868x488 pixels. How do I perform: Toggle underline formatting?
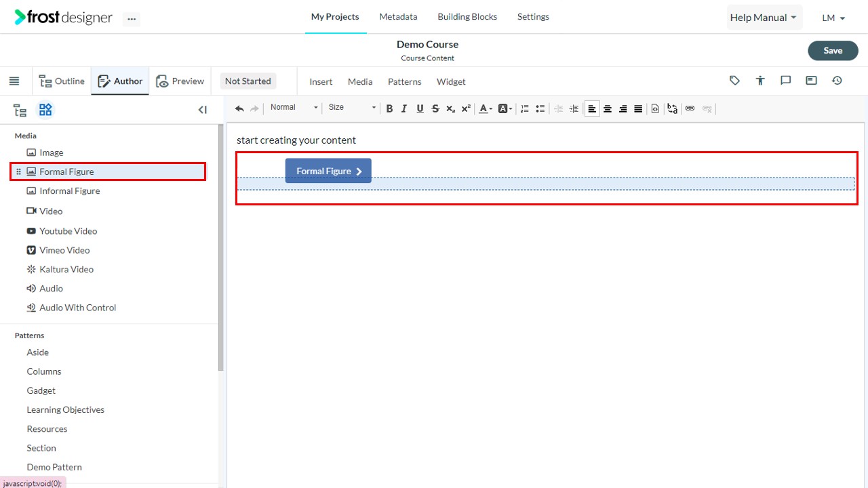click(x=420, y=108)
